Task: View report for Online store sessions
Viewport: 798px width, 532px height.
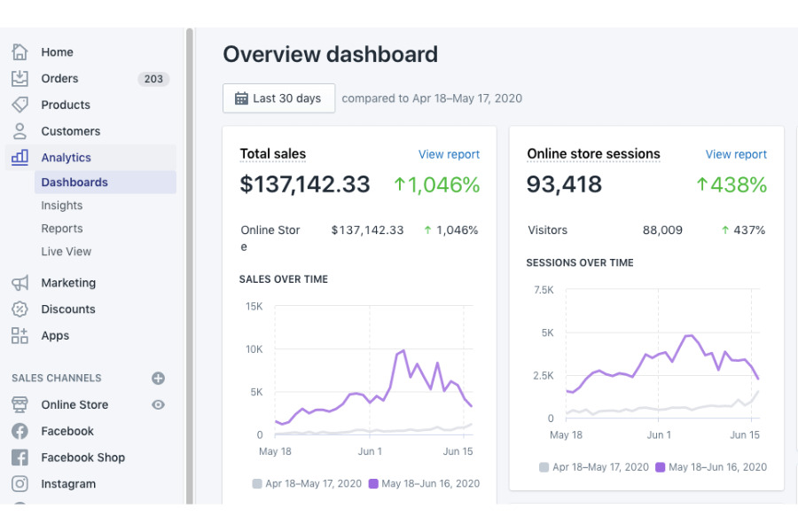Action: [x=736, y=154]
